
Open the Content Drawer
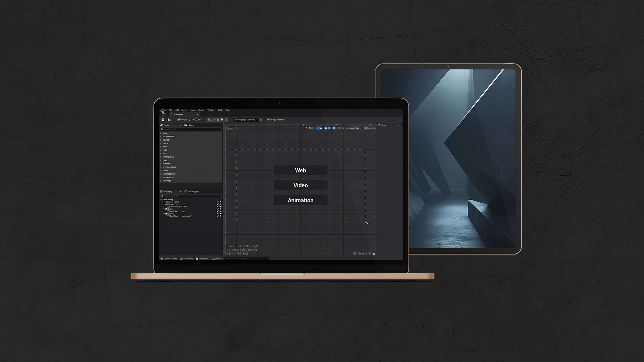[169, 259]
